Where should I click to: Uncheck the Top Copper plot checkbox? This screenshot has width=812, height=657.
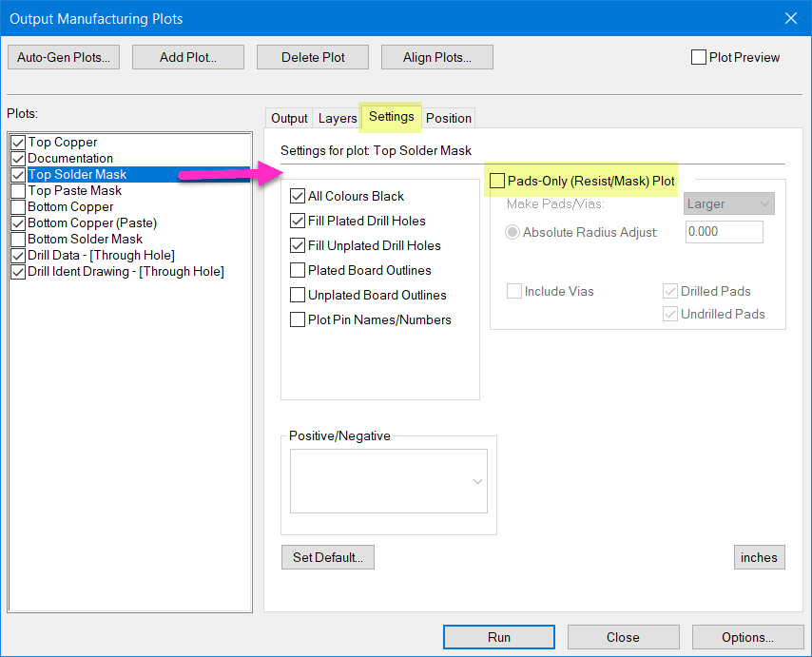[18, 143]
